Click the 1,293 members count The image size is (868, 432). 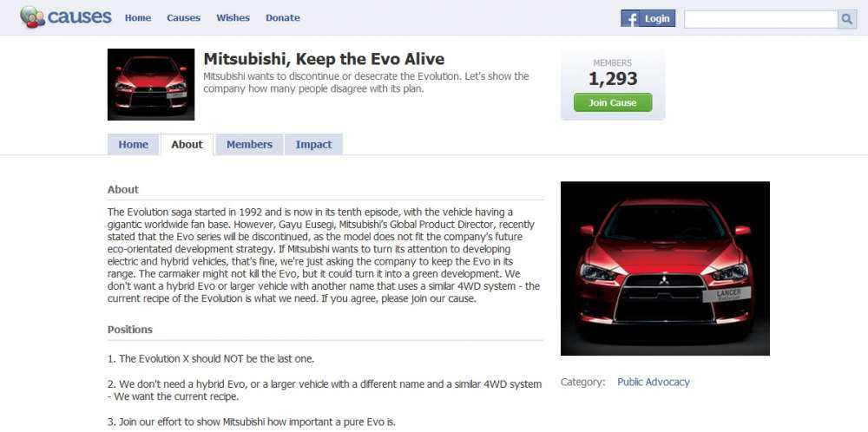pyautogui.click(x=613, y=79)
